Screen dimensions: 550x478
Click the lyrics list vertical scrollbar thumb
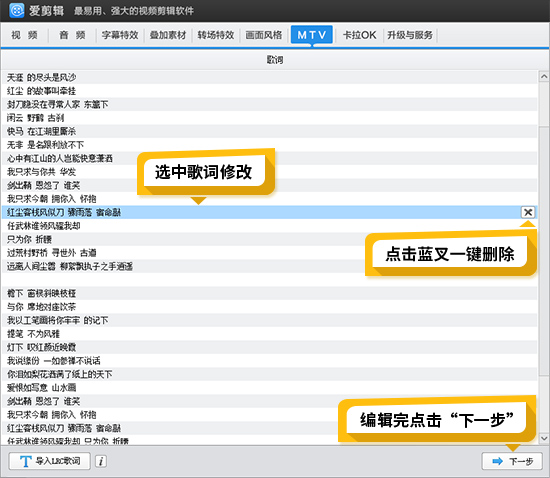click(x=544, y=251)
